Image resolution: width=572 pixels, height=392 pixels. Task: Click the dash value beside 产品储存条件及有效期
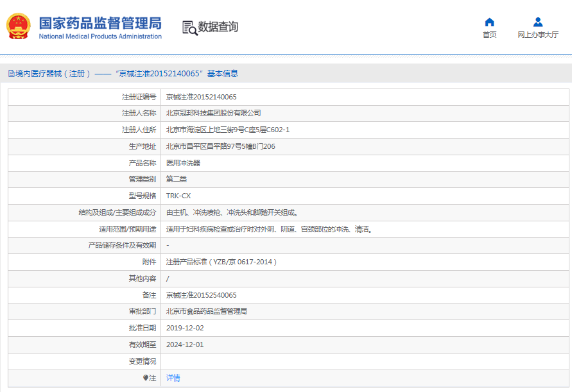click(168, 246)
